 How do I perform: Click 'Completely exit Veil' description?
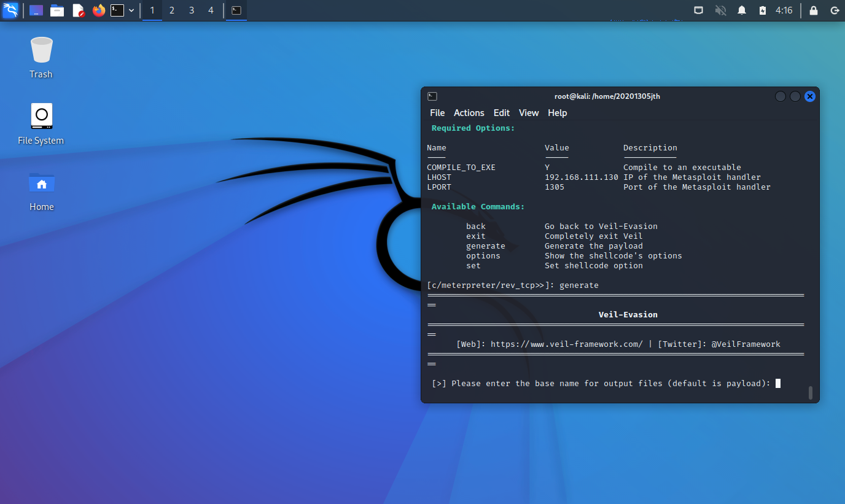tap(594, 236)
